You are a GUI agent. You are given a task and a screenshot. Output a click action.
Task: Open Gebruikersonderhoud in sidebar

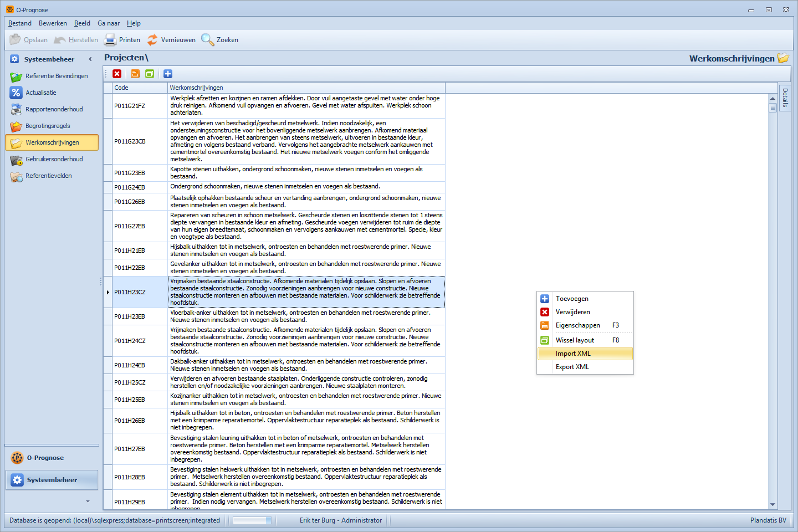coord(52,159)
